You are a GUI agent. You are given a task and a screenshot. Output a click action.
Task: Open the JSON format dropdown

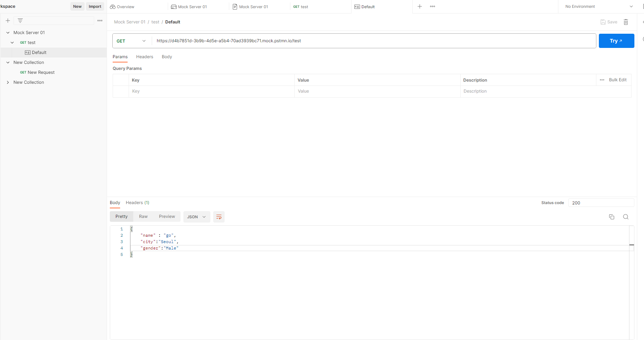point(197,217)
